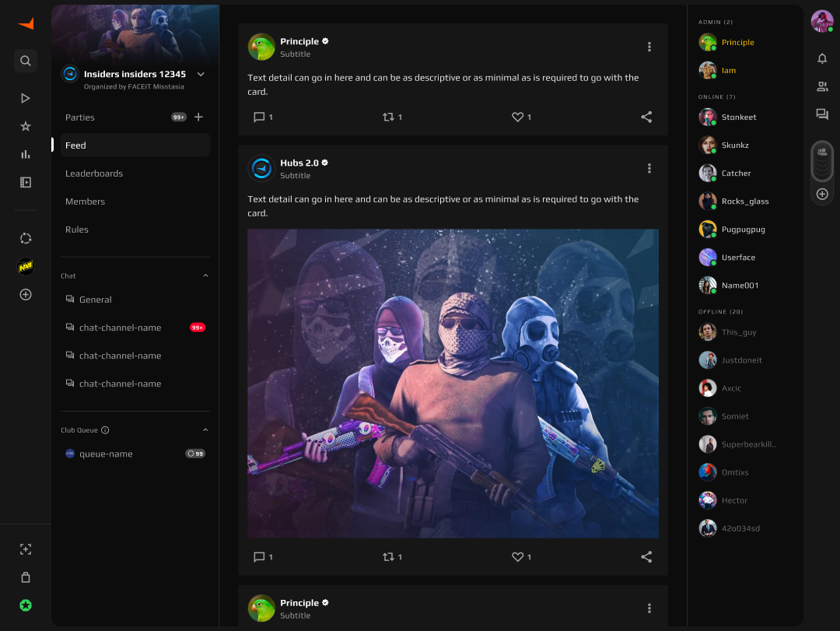Open chat-channel-name with 99+ unread badge
840x631 pixels.
135,328
